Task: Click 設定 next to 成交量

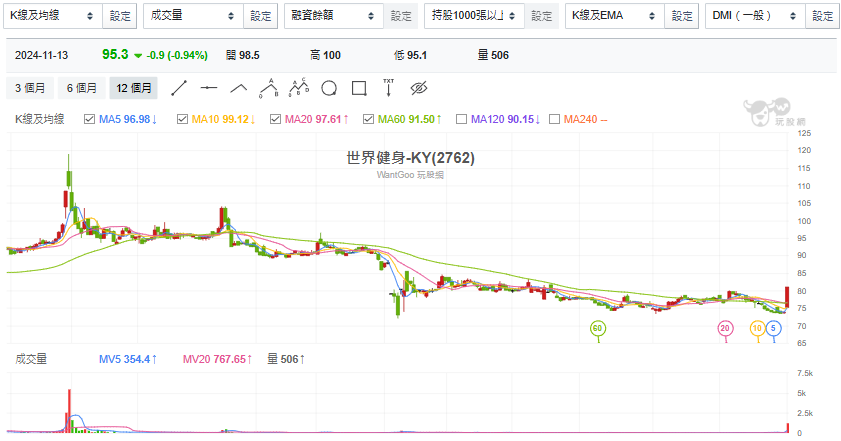Action: 260,16
